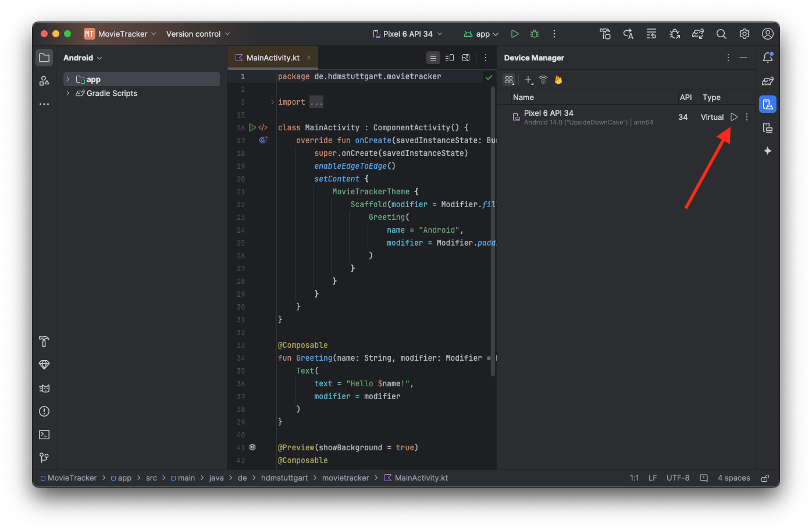812x530 pixels.
Task: Click the override gutter icon on onCreate line
Action: pyautogui.click(x=263, y=140)
